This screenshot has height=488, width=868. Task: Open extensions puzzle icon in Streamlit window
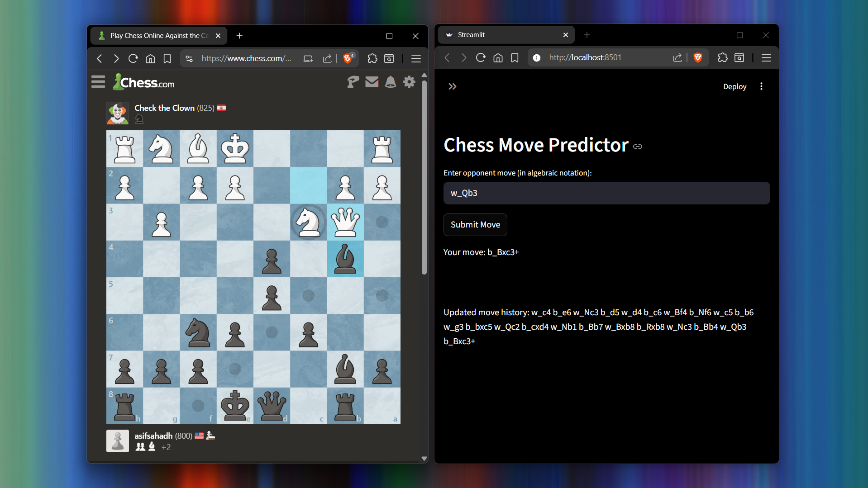(x=722, y=57)
